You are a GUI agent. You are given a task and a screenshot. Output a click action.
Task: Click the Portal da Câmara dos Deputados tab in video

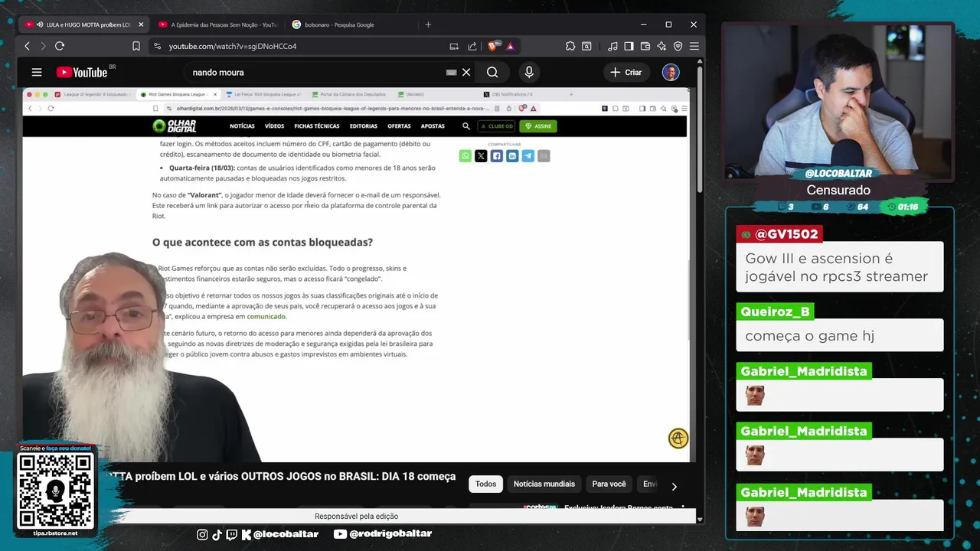point(351,94)
